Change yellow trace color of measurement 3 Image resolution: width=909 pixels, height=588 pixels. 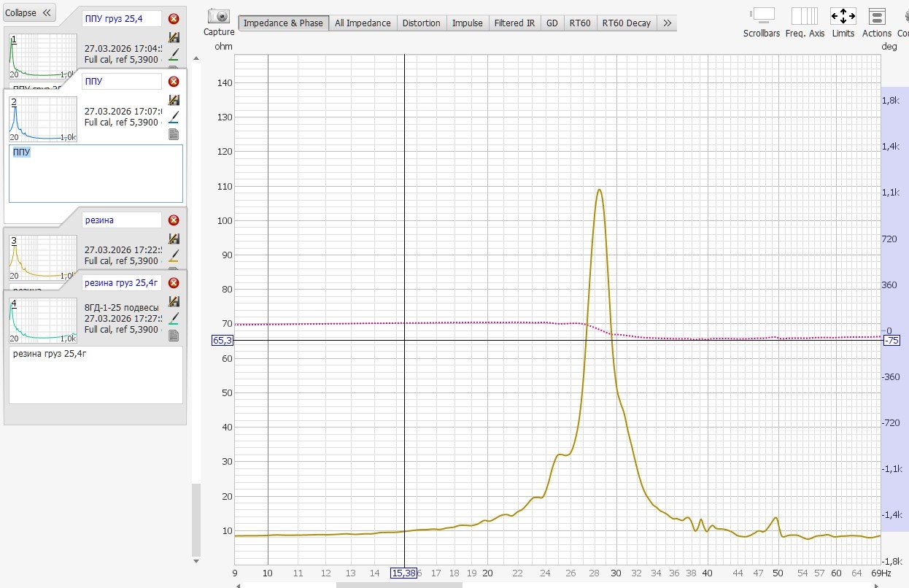tap(174, 255)
